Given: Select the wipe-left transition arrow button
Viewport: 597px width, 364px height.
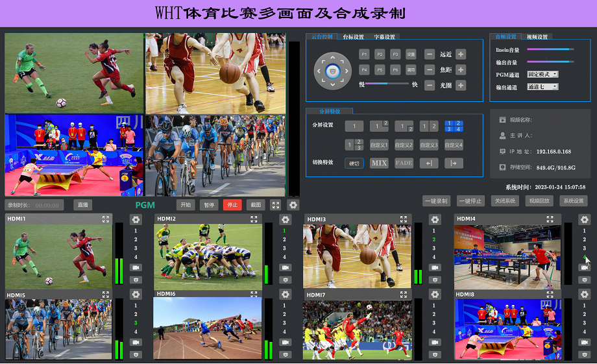Looking at the screenshot, I should 428,164.
